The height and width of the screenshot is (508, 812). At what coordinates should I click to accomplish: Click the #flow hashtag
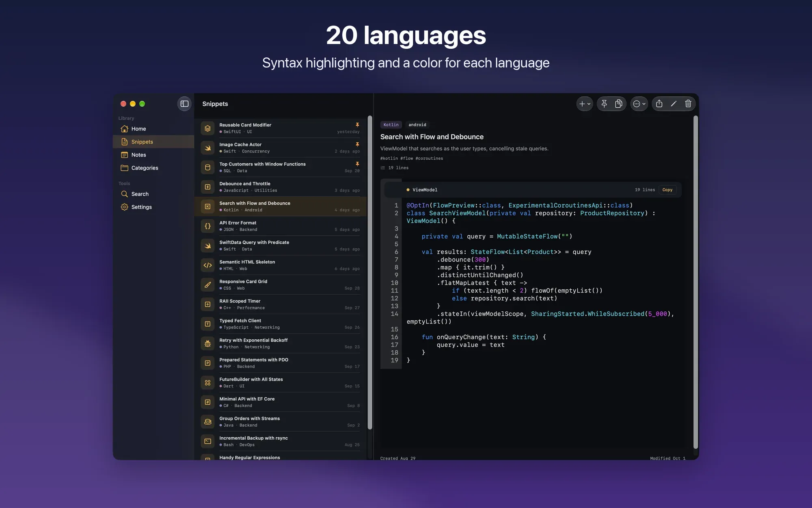406,158
